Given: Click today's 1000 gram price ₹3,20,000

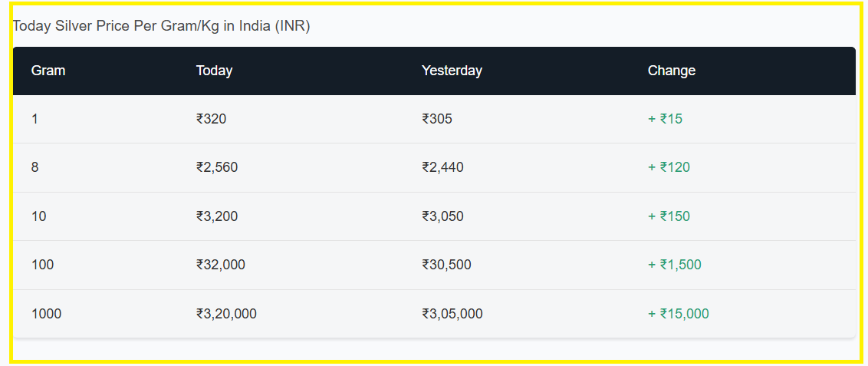Looking at the screenshot, I should coord(226,314).
